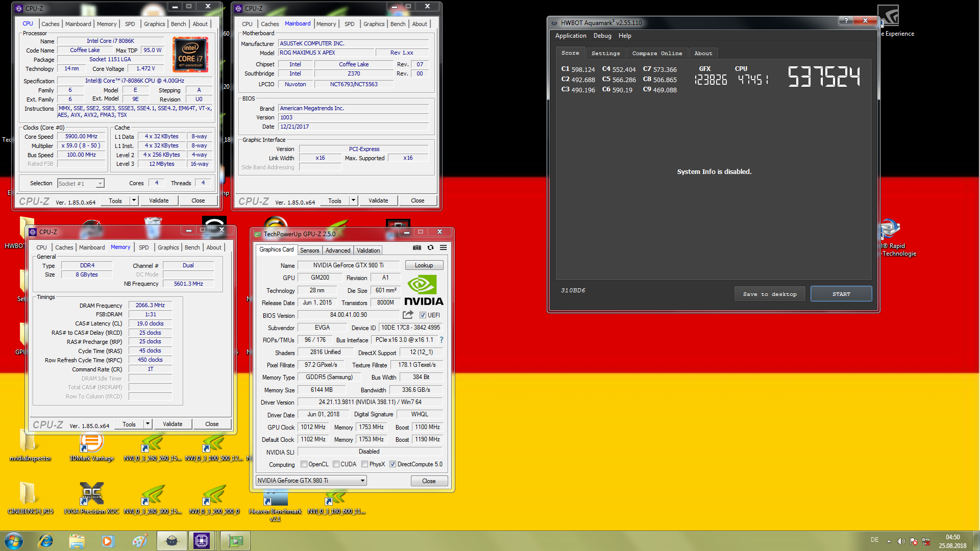Switch to Settings tab in Aquamark
The width and height of the screenshot is (980, 551).
coord(605,53)
